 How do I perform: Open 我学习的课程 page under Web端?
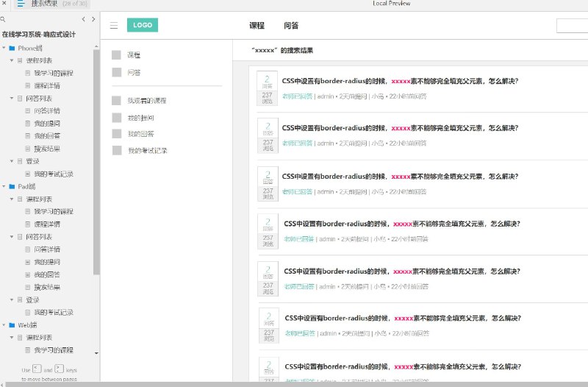pyautogui.click(x=54, y=350)
